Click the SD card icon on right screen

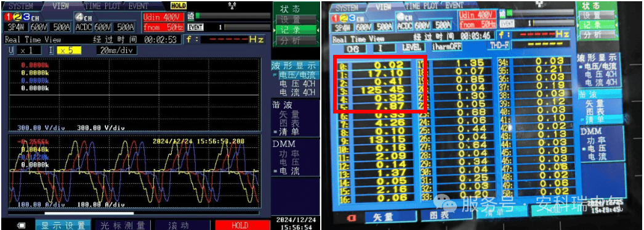coord(503,14)
